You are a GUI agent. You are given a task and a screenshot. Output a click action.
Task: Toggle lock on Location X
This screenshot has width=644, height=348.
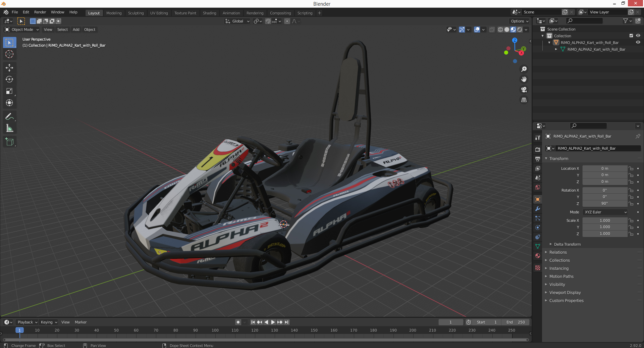(631, 168)
